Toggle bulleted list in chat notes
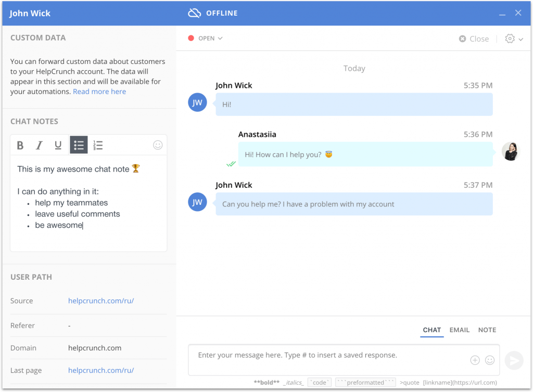The height and width of the screenshot is (392, 533). point(79,145)
